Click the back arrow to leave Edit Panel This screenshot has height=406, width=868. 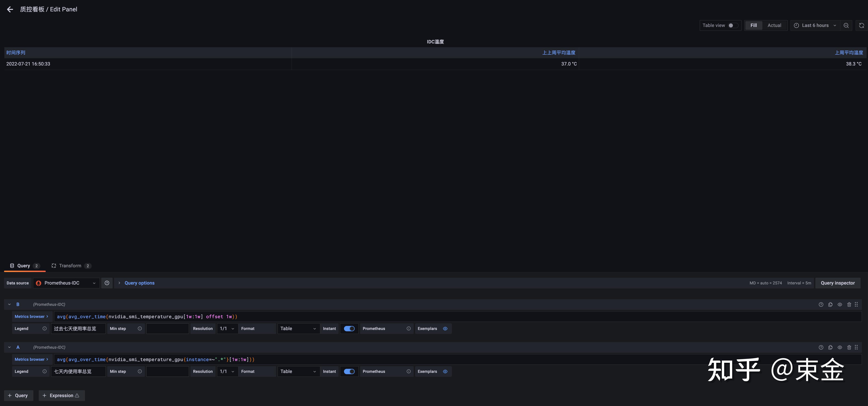(10, 9)
